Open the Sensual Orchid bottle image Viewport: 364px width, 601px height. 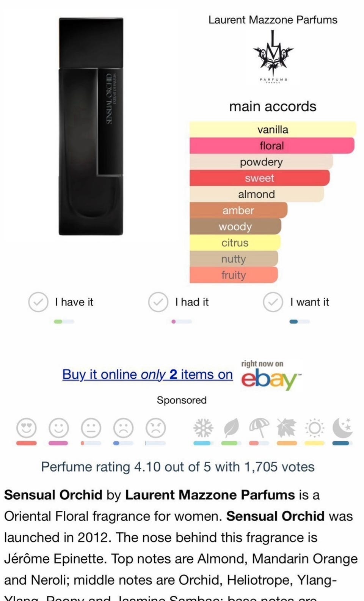(91, 126)
